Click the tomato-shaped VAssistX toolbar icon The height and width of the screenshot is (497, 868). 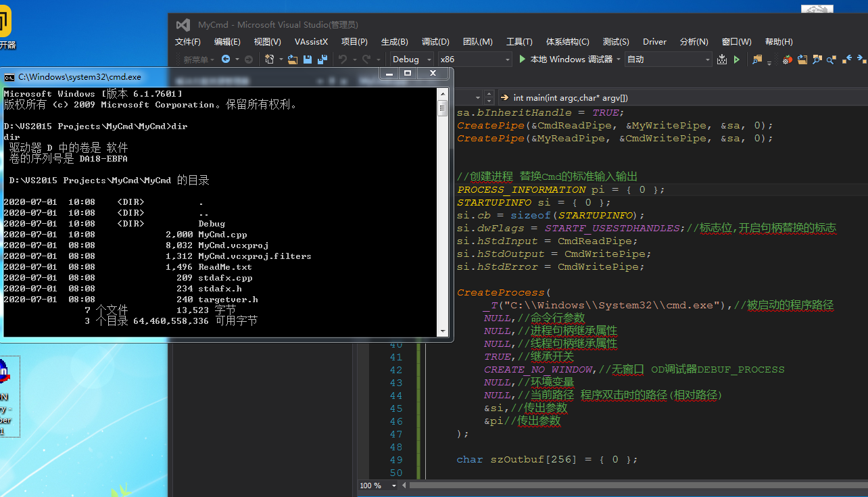pyautogui.click(x=787, y=60)
